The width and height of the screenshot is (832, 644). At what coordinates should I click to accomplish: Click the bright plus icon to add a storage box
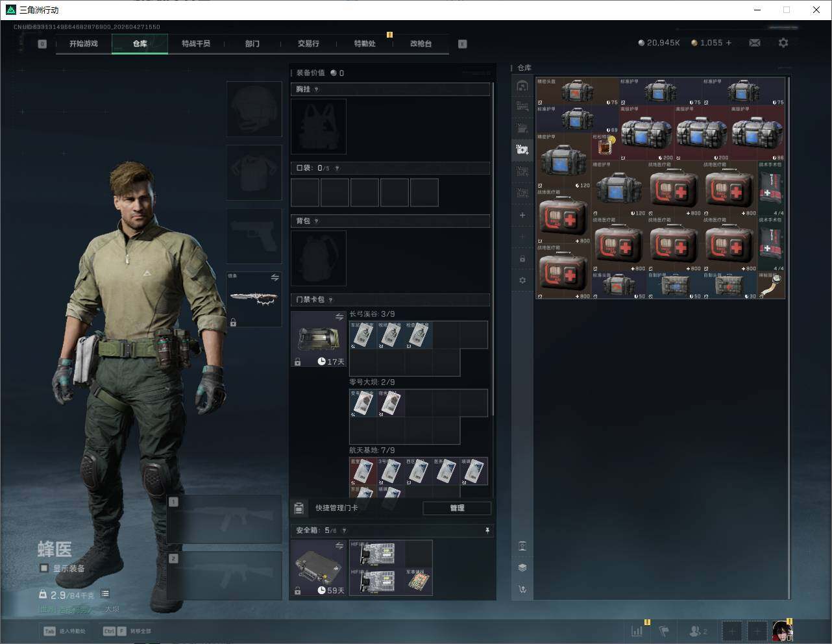(x=522, y=215)
